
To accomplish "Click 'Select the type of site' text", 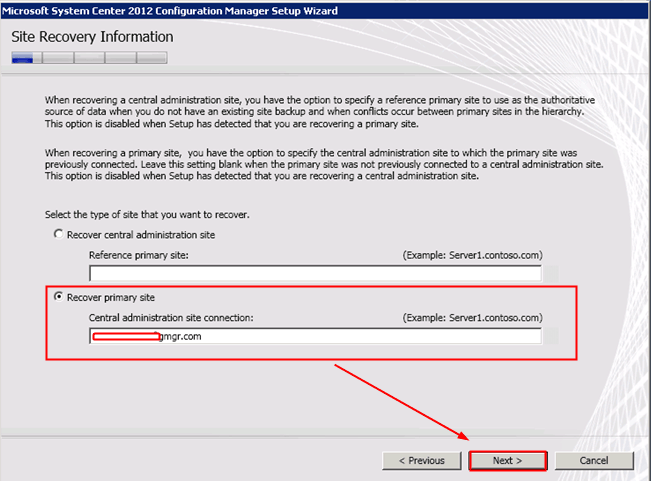I will tap(147, 215).
